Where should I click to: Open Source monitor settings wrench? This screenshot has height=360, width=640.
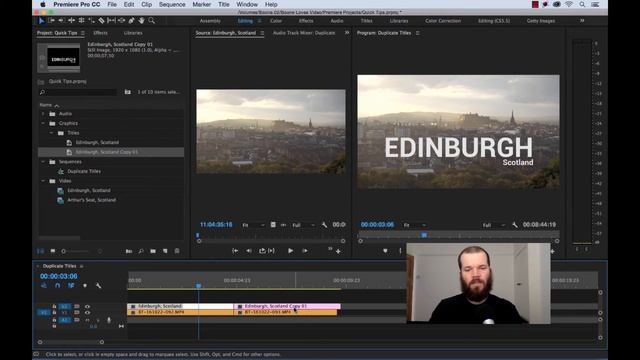coord(324,225)
